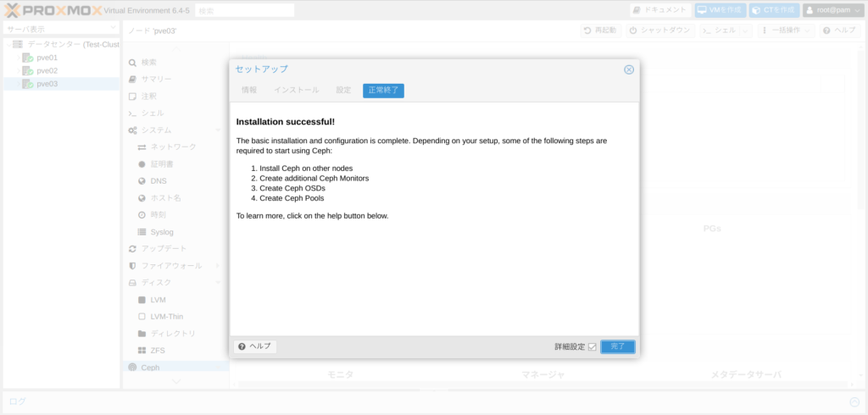Collapse the ディスク section arrow
Viewport: 868px width, 415px height.
point(218,282)
